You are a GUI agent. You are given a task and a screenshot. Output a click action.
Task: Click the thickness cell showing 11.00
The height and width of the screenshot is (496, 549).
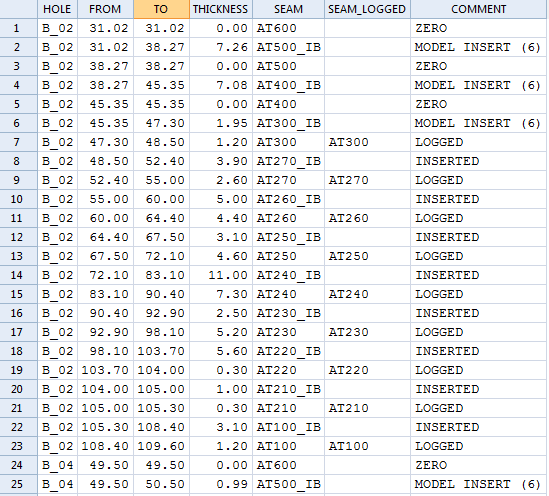[x=221, y=275]
